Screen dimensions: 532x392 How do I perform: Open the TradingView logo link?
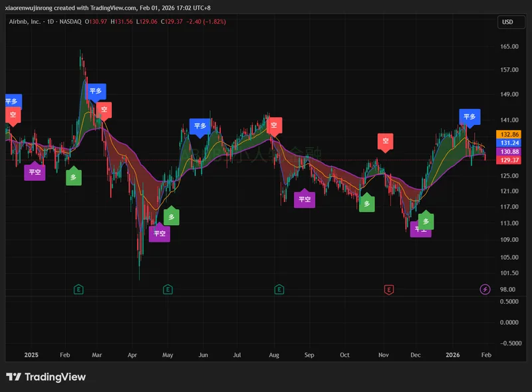(x=46, y=377)
